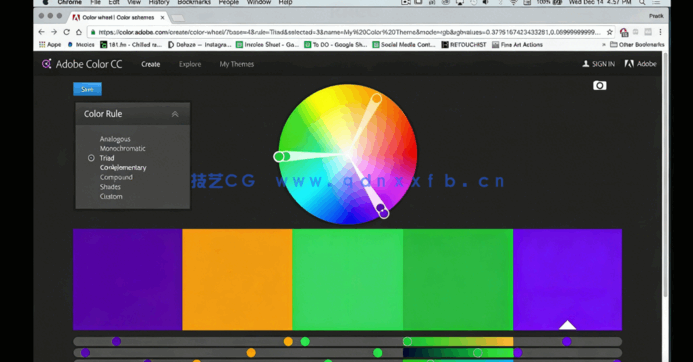Click the purple handle on color wheel
This screenshot has height=362, width=693.
[x=384, y=213]
